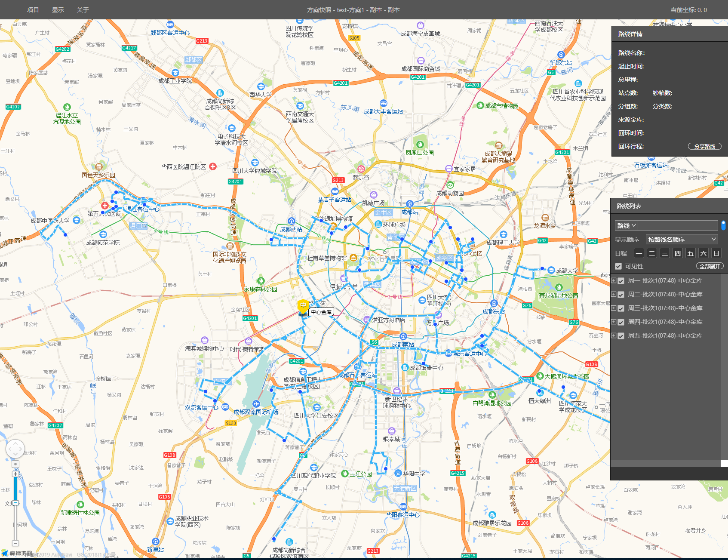Click the 三江公园 park icon

pyautogui.click(x=344, y=474)
